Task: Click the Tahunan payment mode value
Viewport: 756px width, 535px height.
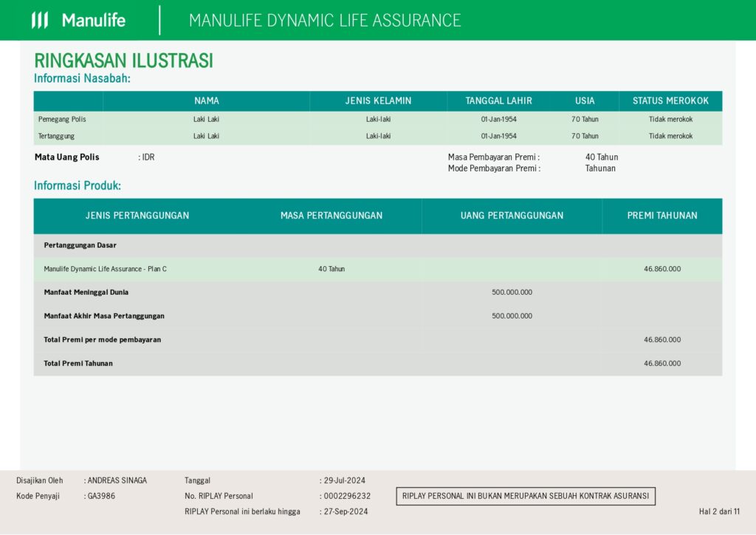Action: point(600,168)
